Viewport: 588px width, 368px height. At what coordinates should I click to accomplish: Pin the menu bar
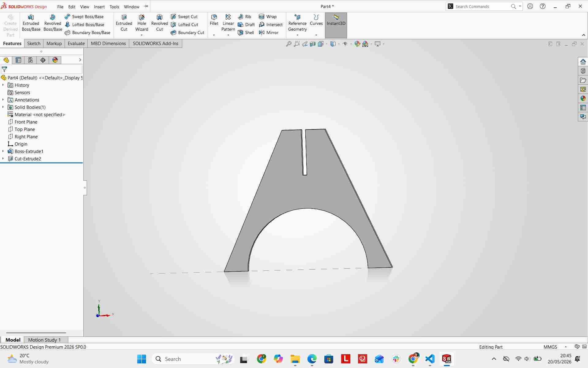[146, 6]
